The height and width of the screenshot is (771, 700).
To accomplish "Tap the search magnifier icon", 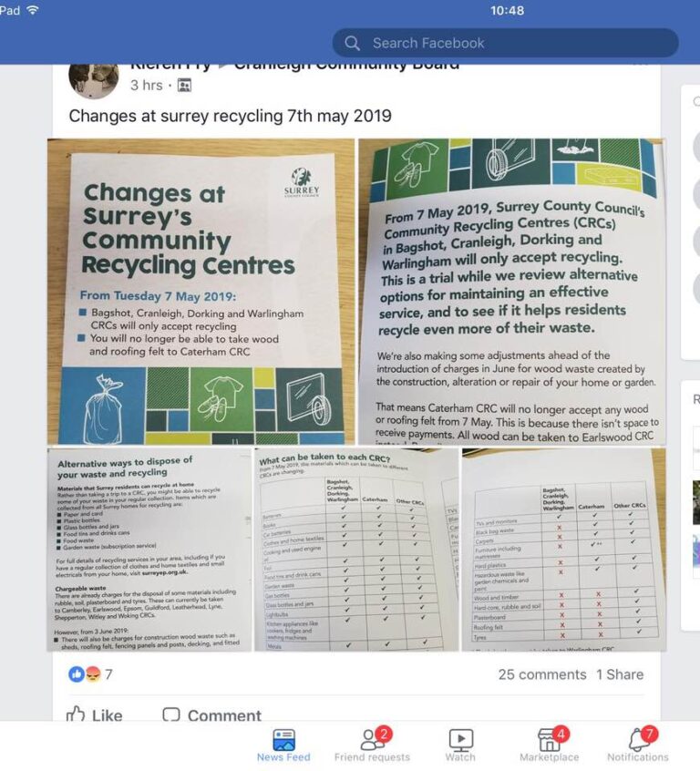I will pyautogui.click(x=352, y=43).
